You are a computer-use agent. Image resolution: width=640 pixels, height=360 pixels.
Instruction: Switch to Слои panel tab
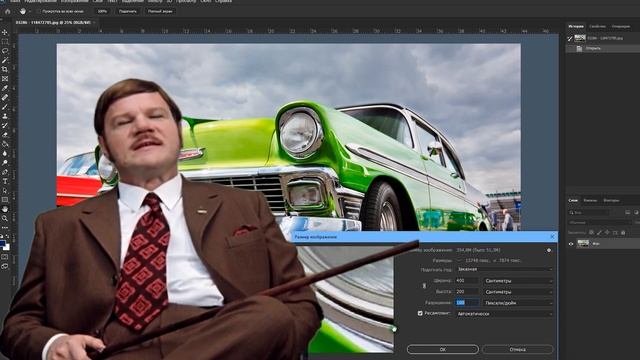pyautogui.click(x=573, y=200)
